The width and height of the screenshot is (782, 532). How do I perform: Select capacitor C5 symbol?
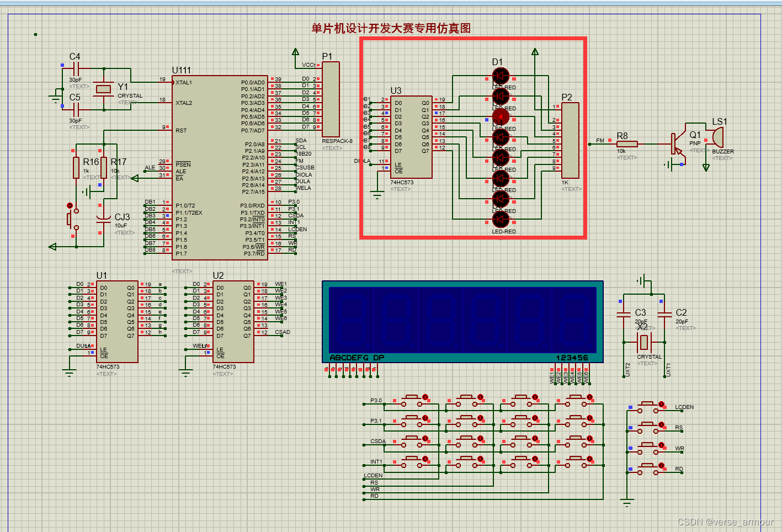pyautogui.click(x=77, y=110)
